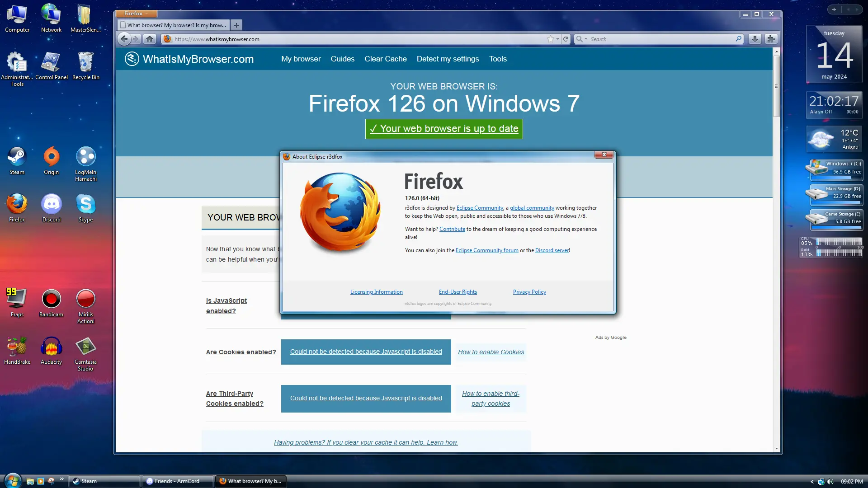Open Administrative Tools desktop icon
This screenshot has width=868, height=488.
(x=17, y=69)
